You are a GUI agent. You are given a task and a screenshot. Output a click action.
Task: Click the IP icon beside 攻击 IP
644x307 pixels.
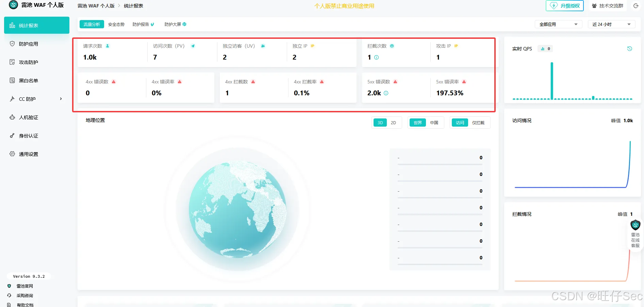click(x=456, y=46)
